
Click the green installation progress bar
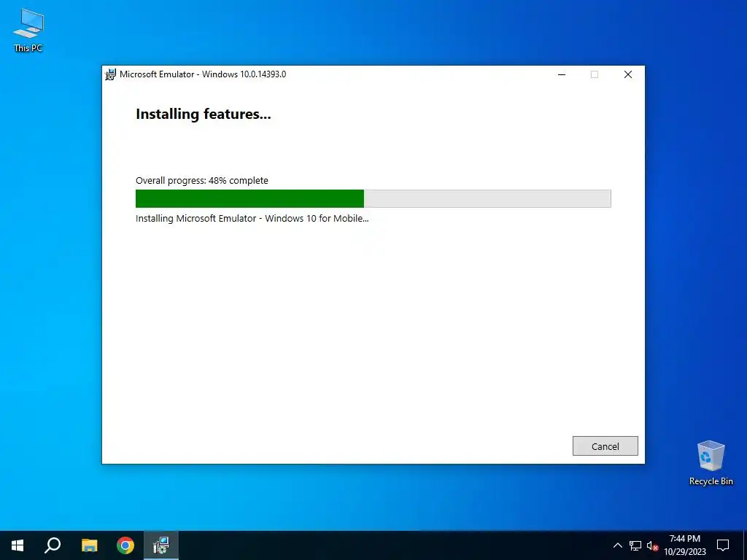(373, 198)
